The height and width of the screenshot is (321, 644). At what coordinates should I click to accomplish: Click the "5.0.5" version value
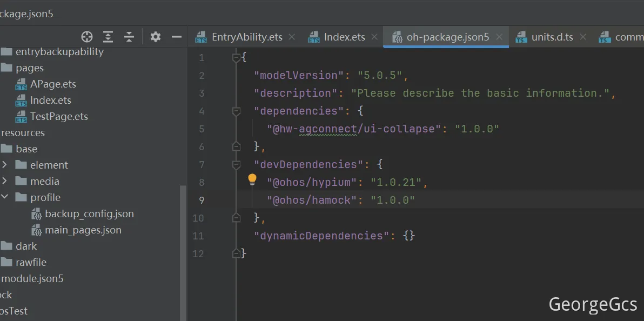point(379,75)
